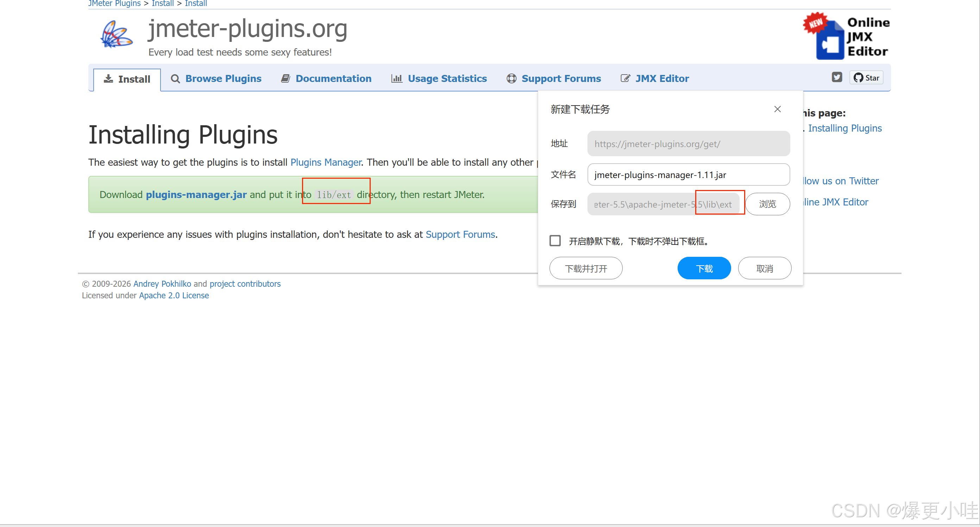Click the 下载并打开 download and open button
Viewport: 980px width, 527px height.
pyautogui.click(x=585, y=268)
